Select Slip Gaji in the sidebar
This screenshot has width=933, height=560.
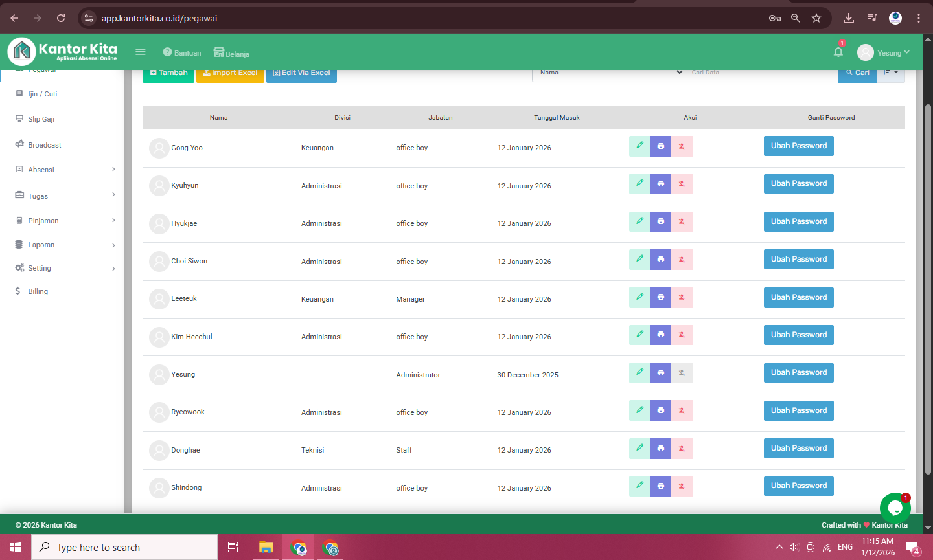pyautogui.click(x=41, y=119)
